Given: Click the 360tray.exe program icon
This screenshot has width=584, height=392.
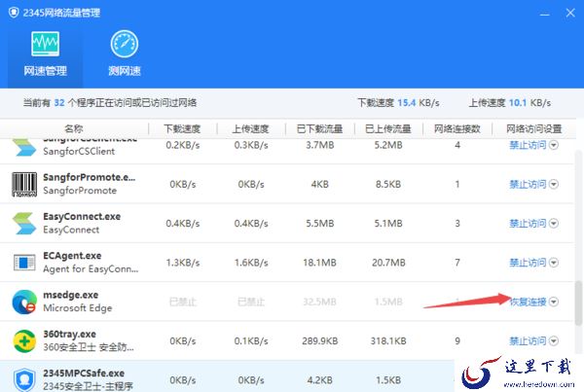Looking at the screenshot, I should pos(24,340).
